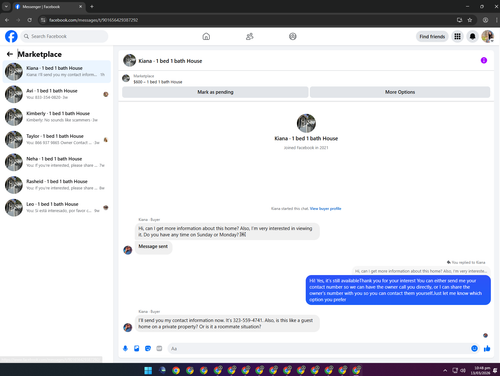Screen dimensions: 500x376
Task: Open the tab search dropdown arrow
Action: click(6, 6)
